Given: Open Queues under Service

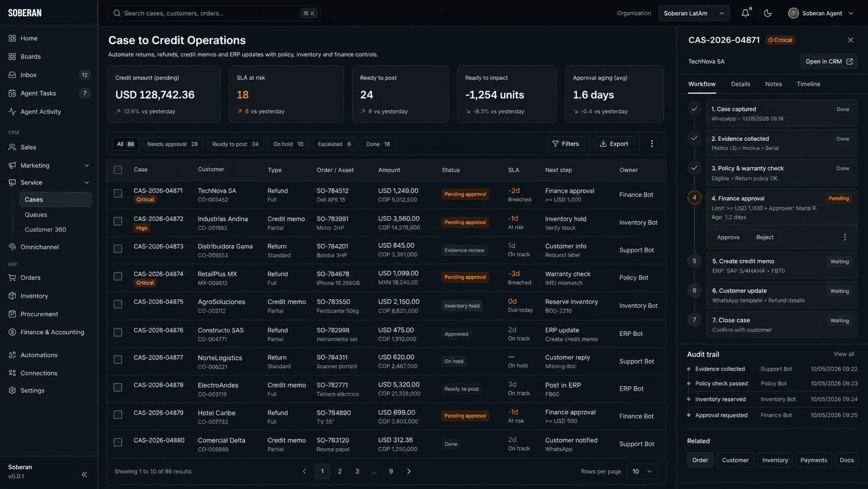Looking at the screenshot, I should pyautogui.click(x=36, y=215).
